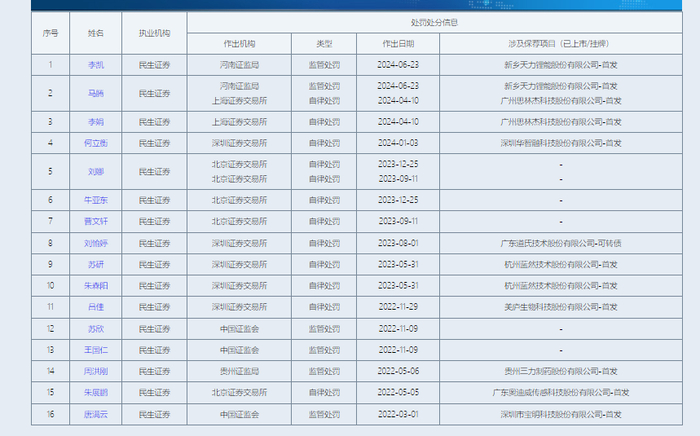Screen dimensions: 700x436
Task: Click 广东奥迪威传感科技股份有限公司-首发 project cell
Action: coord(561,393)
